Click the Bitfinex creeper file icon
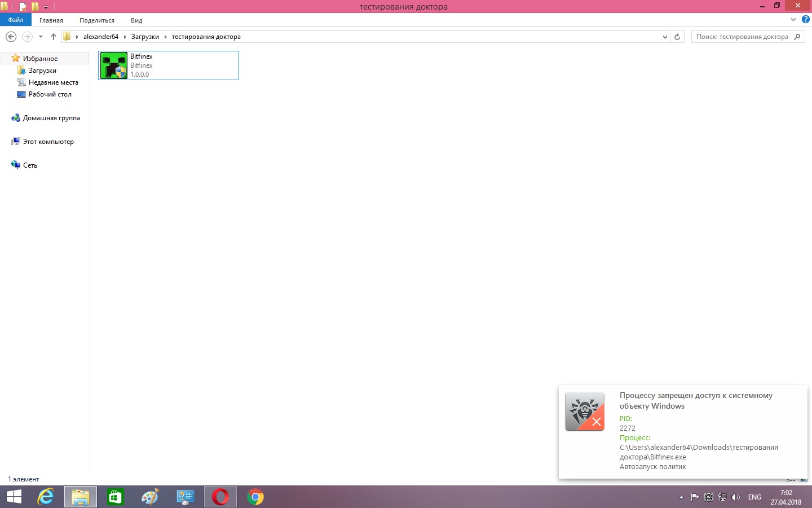The image size is (812, 508). point(114,65)
